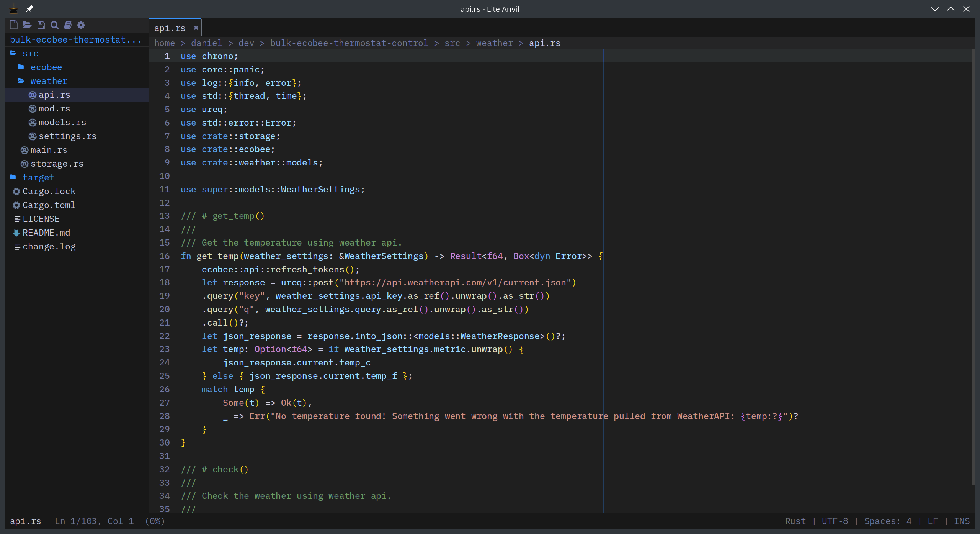
Task: Click the pin icon in title bar
Action: (x=29, y=8)
